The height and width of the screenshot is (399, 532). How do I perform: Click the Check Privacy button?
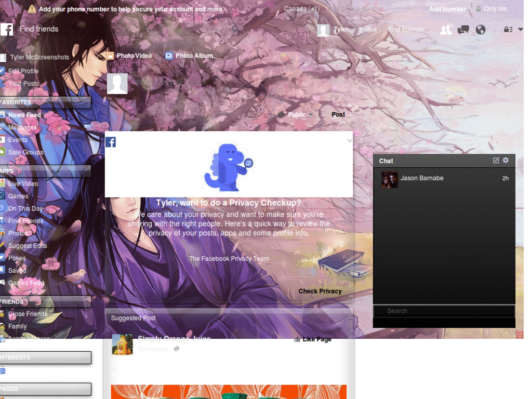(320, 291)
